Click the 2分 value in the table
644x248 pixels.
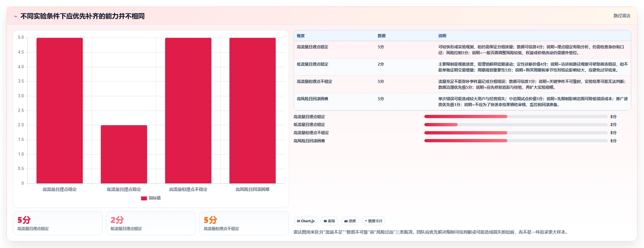tap(381, 64)
